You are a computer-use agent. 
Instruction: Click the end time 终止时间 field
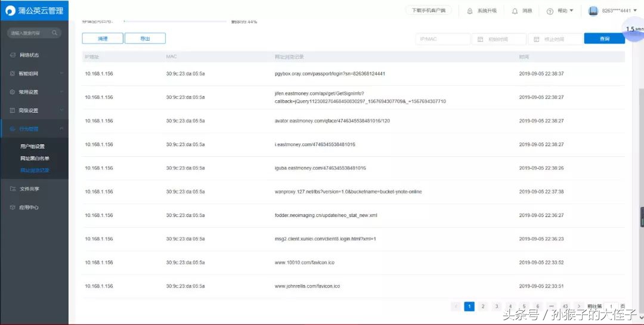pos(555,39)
